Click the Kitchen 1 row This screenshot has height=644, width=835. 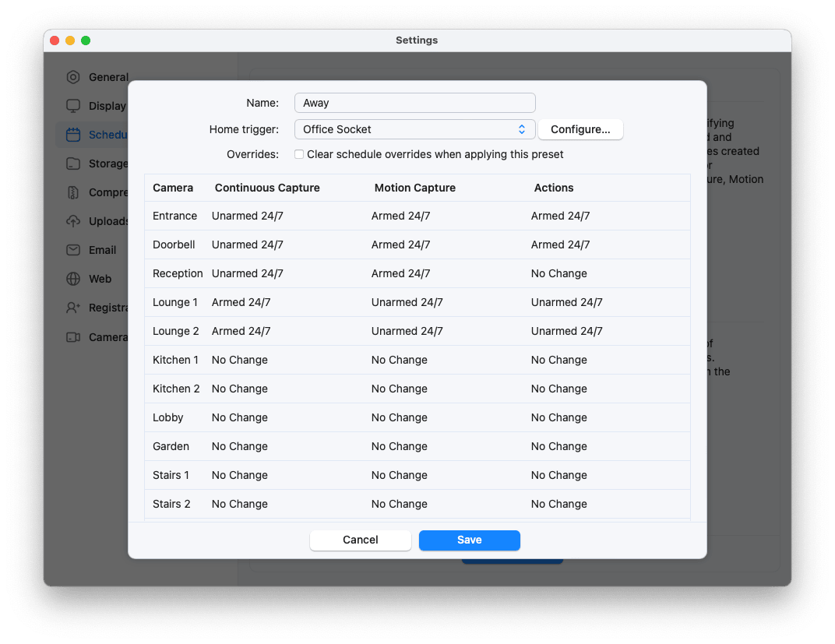point(417,360)
